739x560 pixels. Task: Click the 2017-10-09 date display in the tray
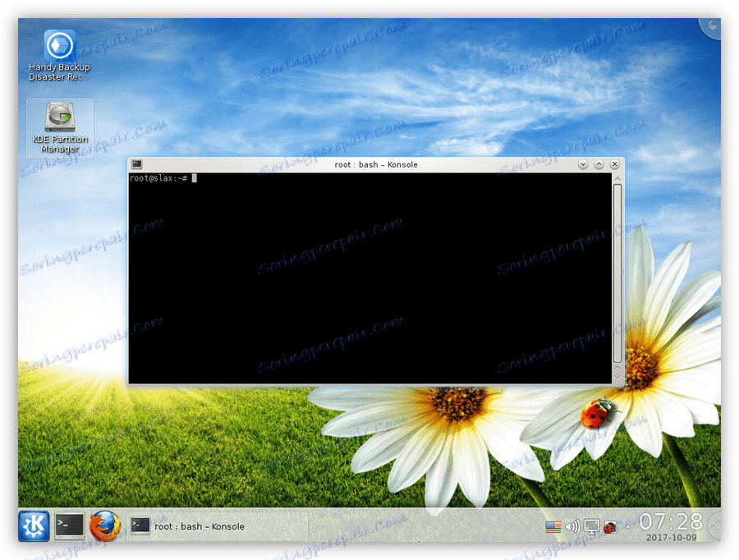point(671,539)
